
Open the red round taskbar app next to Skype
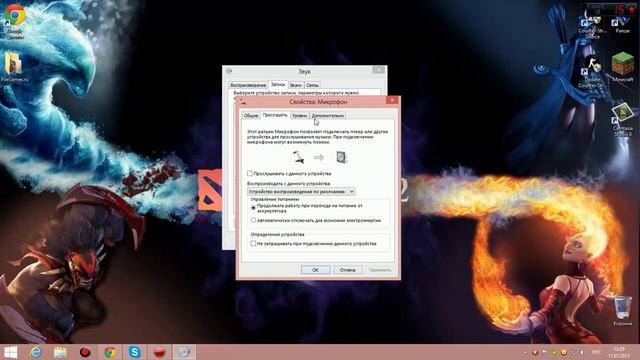coord(160,352)
